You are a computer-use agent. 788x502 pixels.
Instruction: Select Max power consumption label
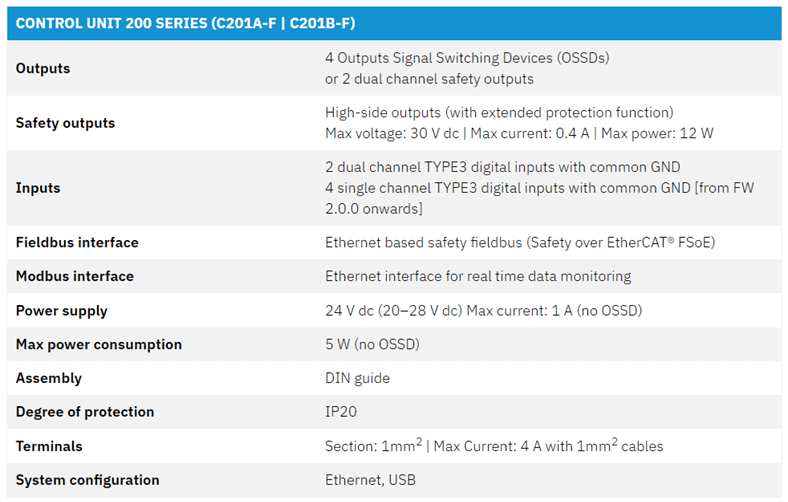(98, 345)
